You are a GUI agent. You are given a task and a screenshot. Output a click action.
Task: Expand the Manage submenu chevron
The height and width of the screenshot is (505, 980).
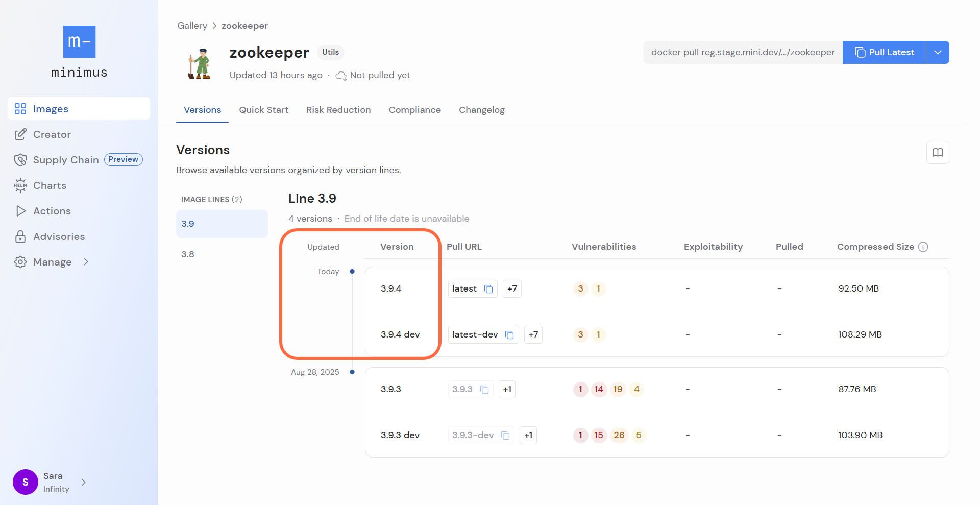click(86, 262)
